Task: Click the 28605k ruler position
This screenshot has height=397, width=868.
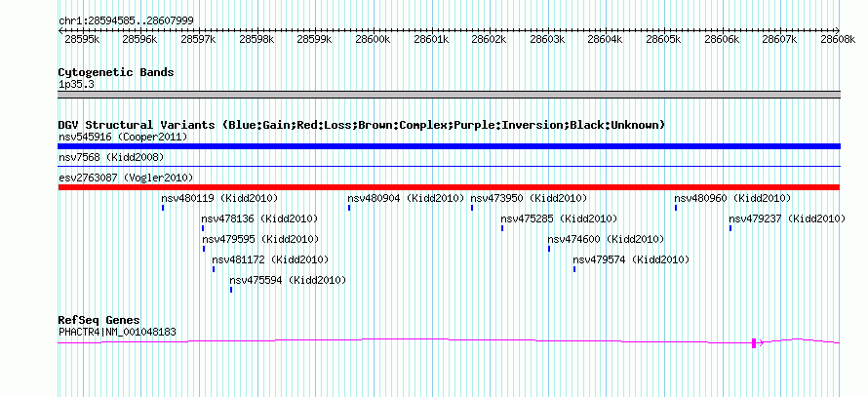Action: click(663, 39)
